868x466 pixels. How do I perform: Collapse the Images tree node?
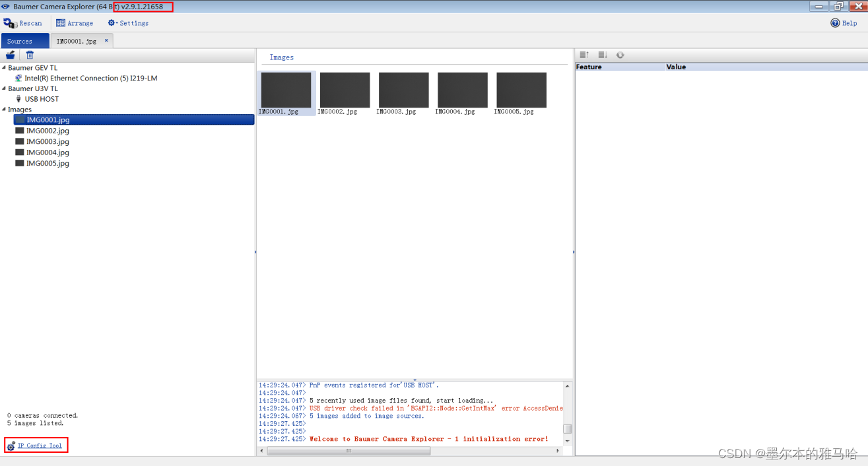pos(4,110)
